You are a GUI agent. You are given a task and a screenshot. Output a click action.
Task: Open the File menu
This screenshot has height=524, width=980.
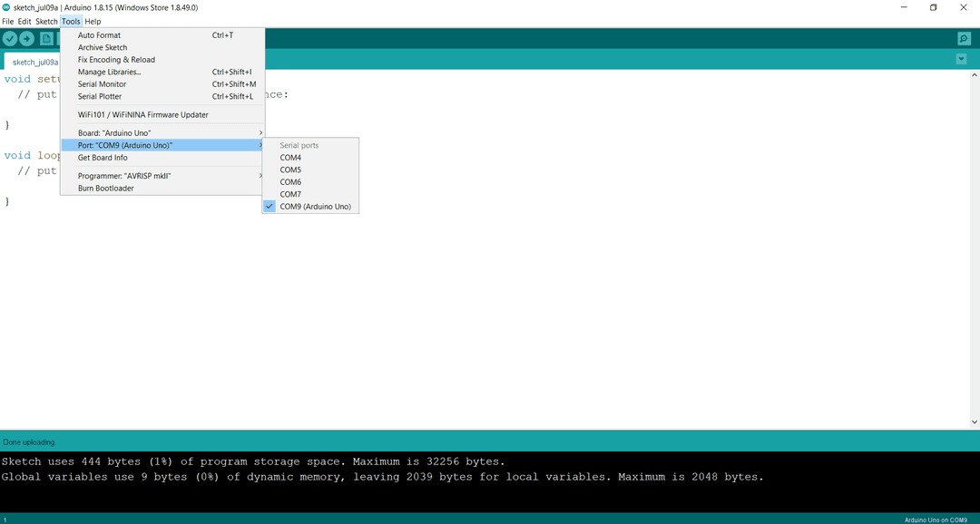[x=8, y=21]
